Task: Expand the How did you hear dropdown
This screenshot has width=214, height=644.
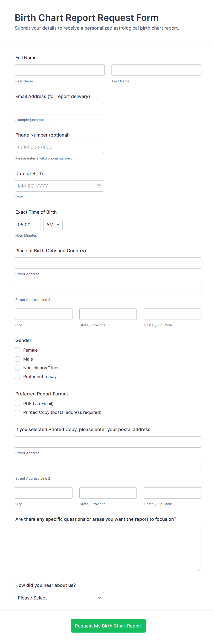Action: [59, 598]
